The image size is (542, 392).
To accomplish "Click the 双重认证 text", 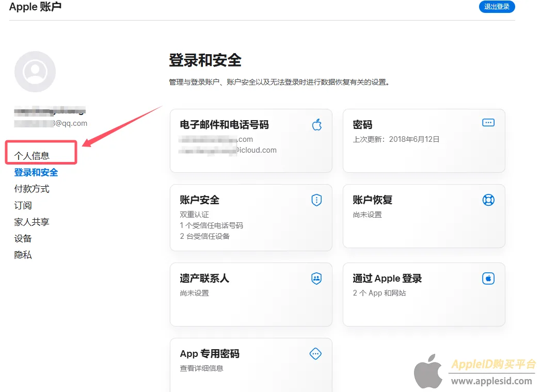I will coord(194,215).
